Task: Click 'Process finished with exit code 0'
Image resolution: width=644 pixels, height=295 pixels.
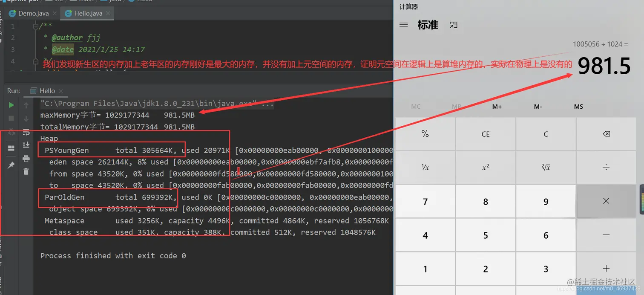Action: point(113,256)
